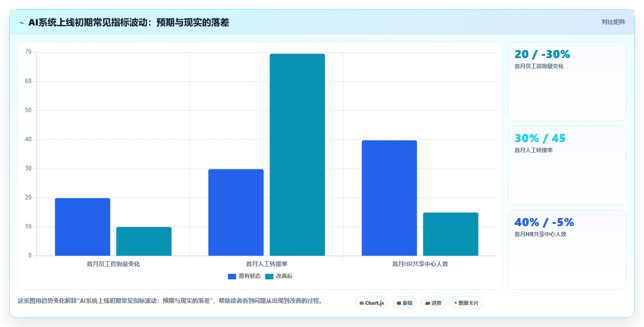Viewport: 644px width, 327px height.
Task: Select the 数据卡片 tag pill
Action: tap(466, 303)
